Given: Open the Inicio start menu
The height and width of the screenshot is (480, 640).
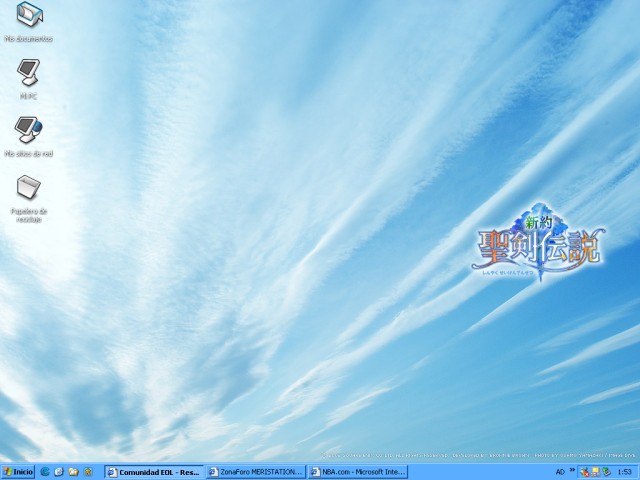Looking at the screenshot, I should (18, 472).
